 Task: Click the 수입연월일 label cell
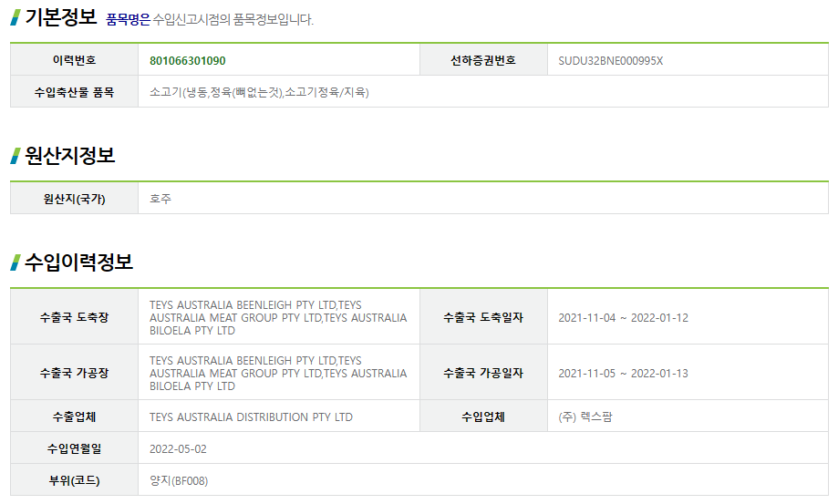[74, 448]
